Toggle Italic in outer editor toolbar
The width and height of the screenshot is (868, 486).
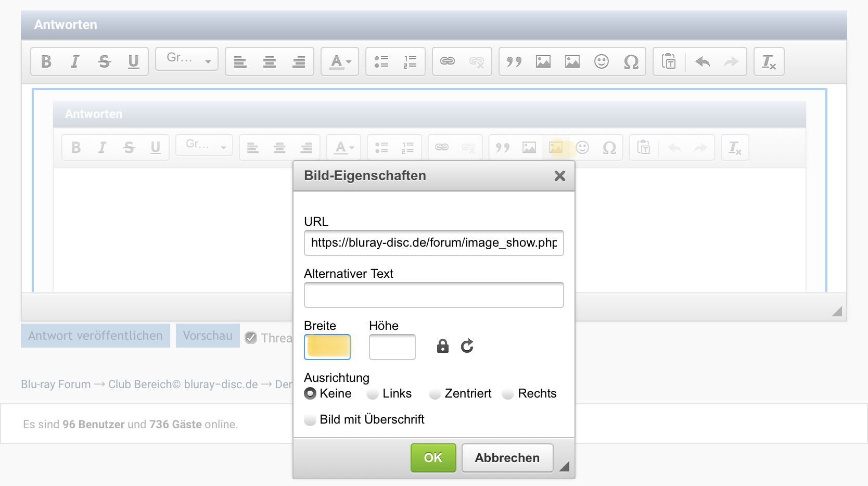point(75,62)
